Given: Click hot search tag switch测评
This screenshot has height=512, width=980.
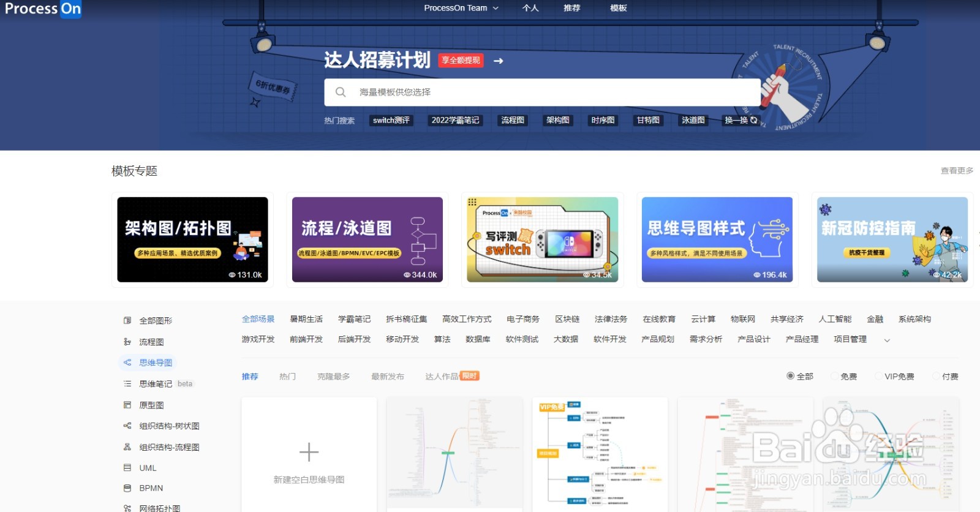Looking at the screenshot, I should [391, 120].
